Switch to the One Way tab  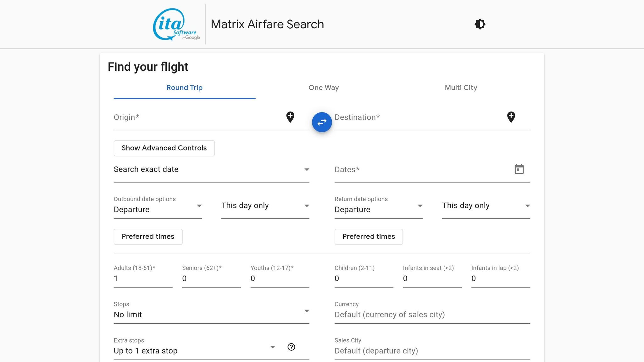point(324,88)
